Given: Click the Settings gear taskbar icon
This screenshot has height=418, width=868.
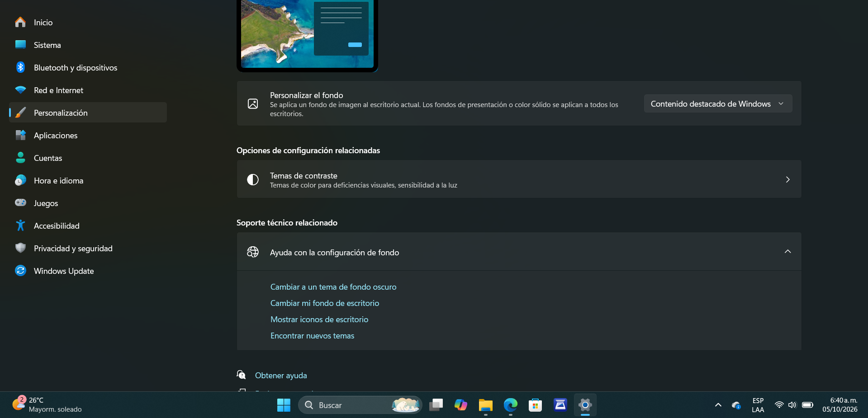Looking at the screenshot, I should (585, 405).
